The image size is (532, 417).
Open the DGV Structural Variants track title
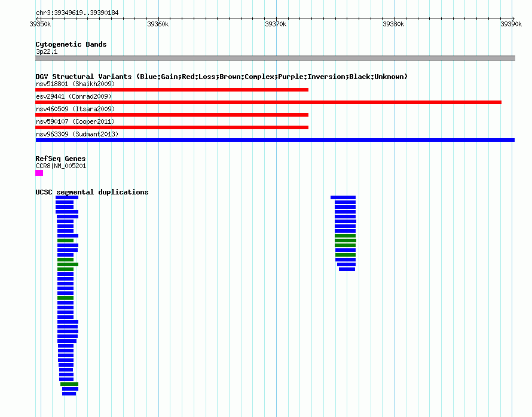tap(221, 77)
